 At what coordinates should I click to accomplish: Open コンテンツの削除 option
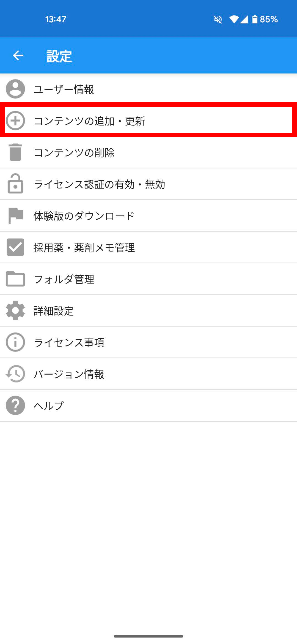(74, 152)
